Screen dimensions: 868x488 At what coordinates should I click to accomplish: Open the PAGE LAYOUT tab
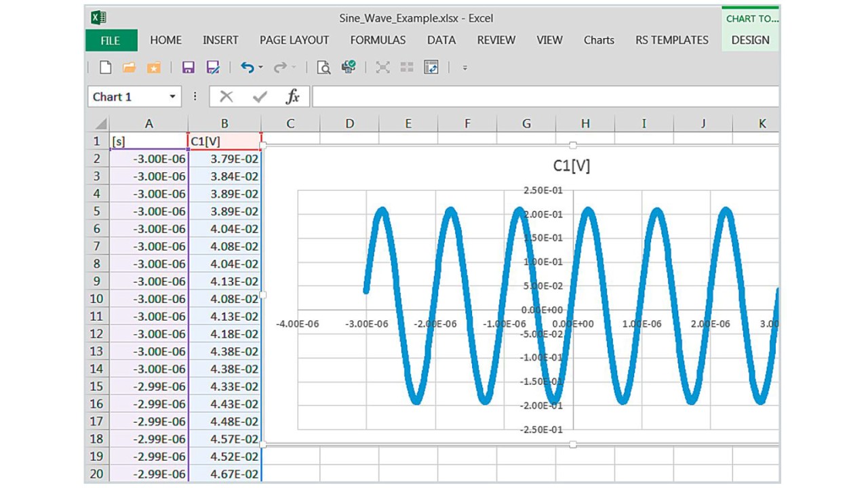294,40
